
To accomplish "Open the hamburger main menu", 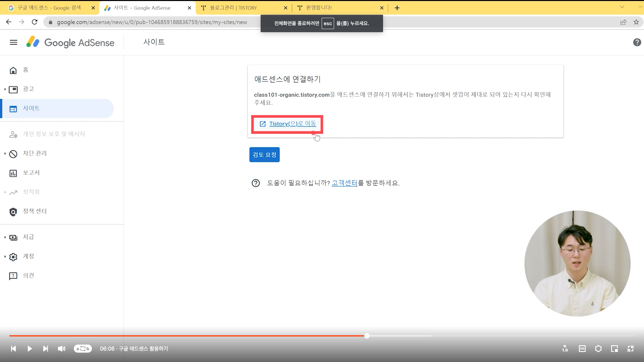I will click(x=13, y=42).
